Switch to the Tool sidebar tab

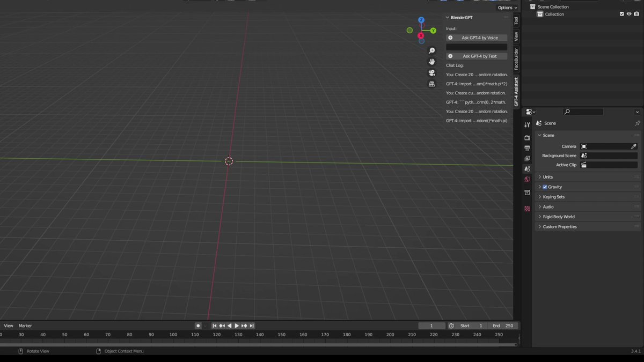[516, 20]
